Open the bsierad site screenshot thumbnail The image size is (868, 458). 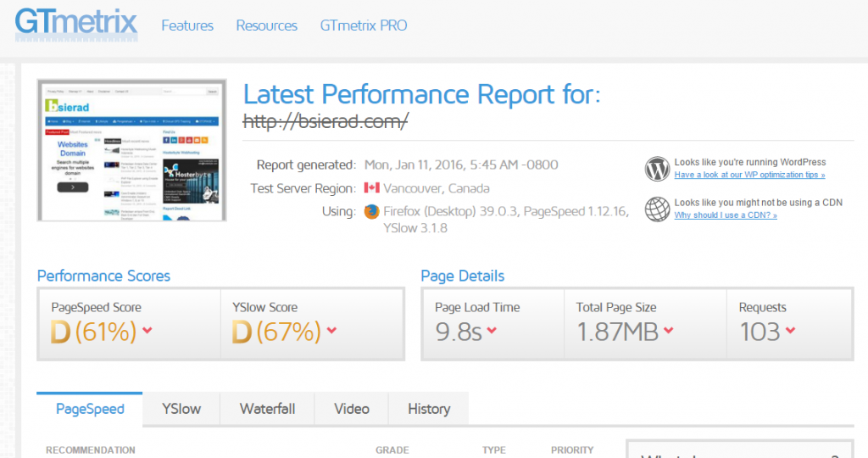click(x=131, y=150)
